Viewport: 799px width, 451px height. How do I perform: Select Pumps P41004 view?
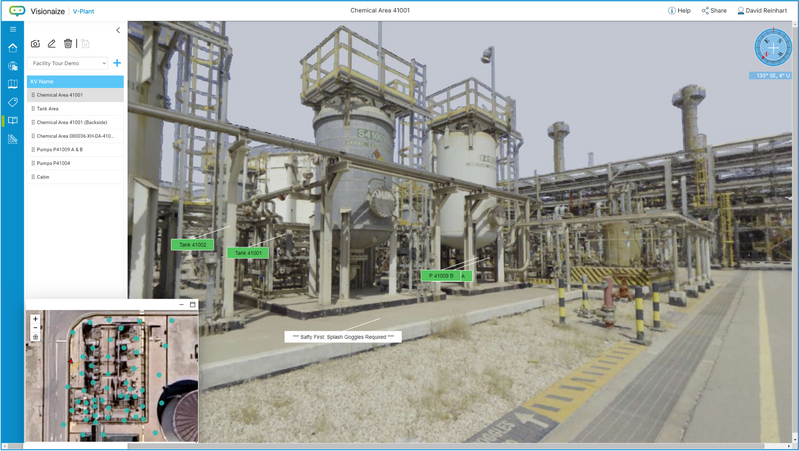click(x=53, y=163)
